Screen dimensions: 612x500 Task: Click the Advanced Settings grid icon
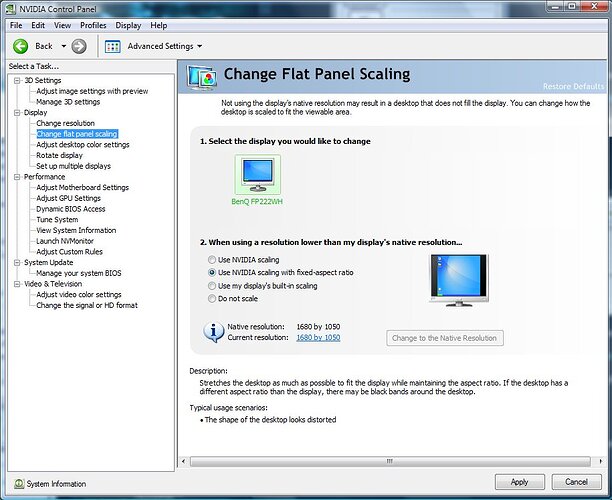pyautogui.click(x=113, y=46)
